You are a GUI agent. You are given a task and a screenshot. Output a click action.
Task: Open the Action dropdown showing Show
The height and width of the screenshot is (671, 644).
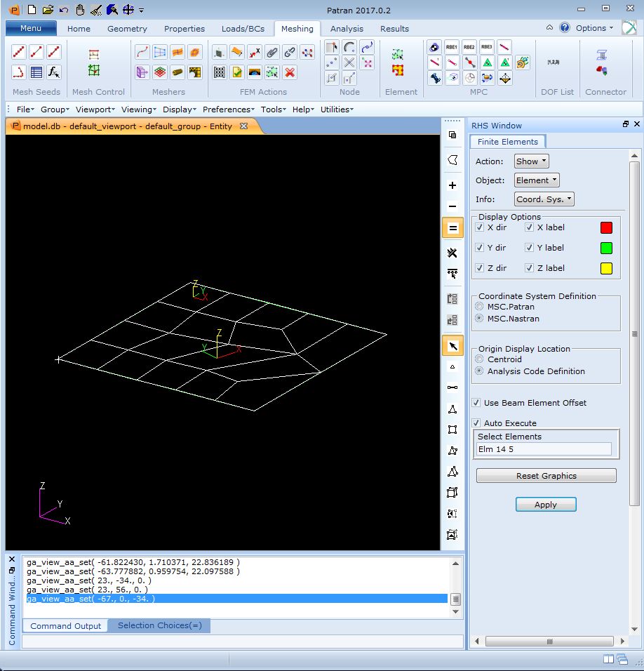[531, 161]
